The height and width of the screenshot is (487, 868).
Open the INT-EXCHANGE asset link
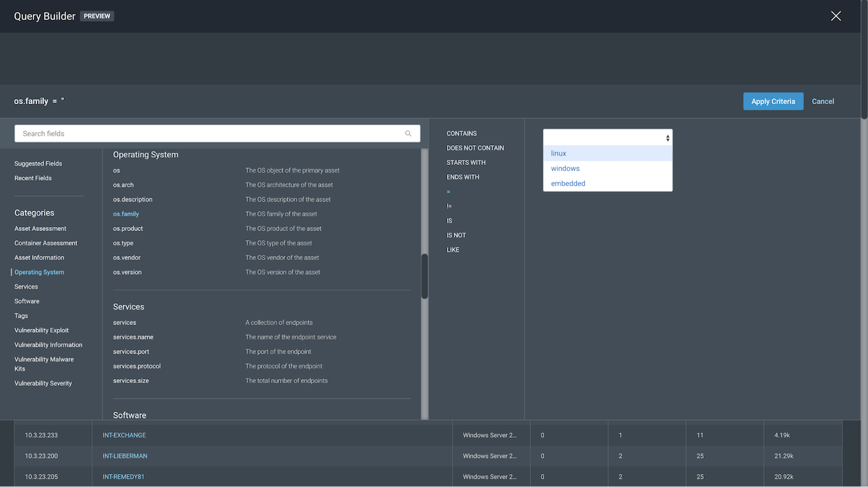pyautogui.click(x=124, y=436)
